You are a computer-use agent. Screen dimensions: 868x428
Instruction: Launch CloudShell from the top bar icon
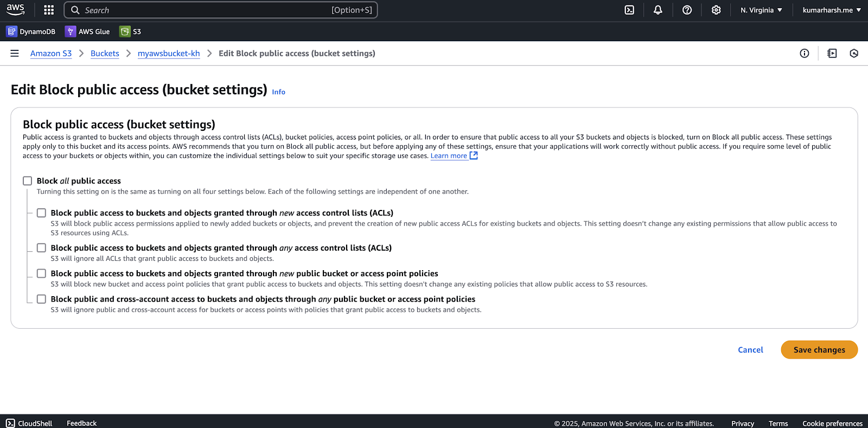[x=629, y=10]
